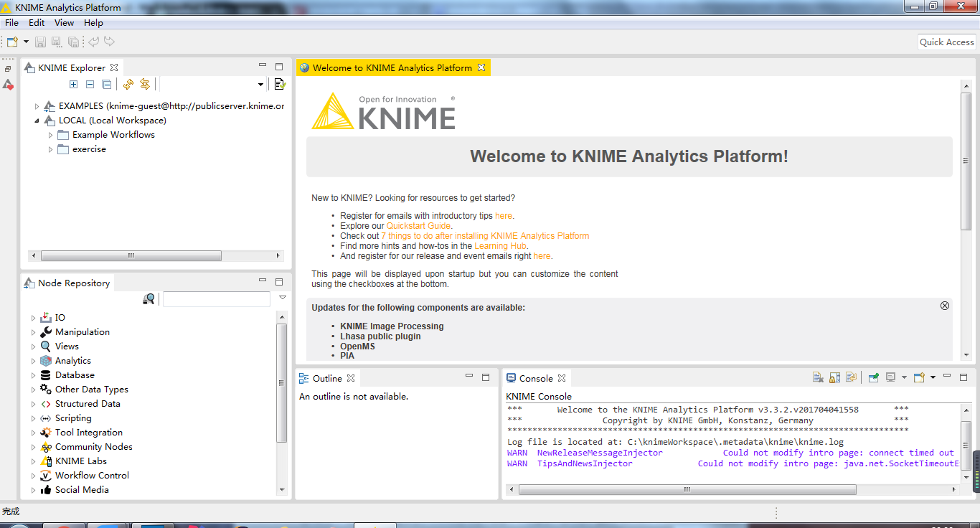Select the Social Media thumbs-up icon
Screen dimensions: 980x528
pyautogui.click(x=46, y=490)
